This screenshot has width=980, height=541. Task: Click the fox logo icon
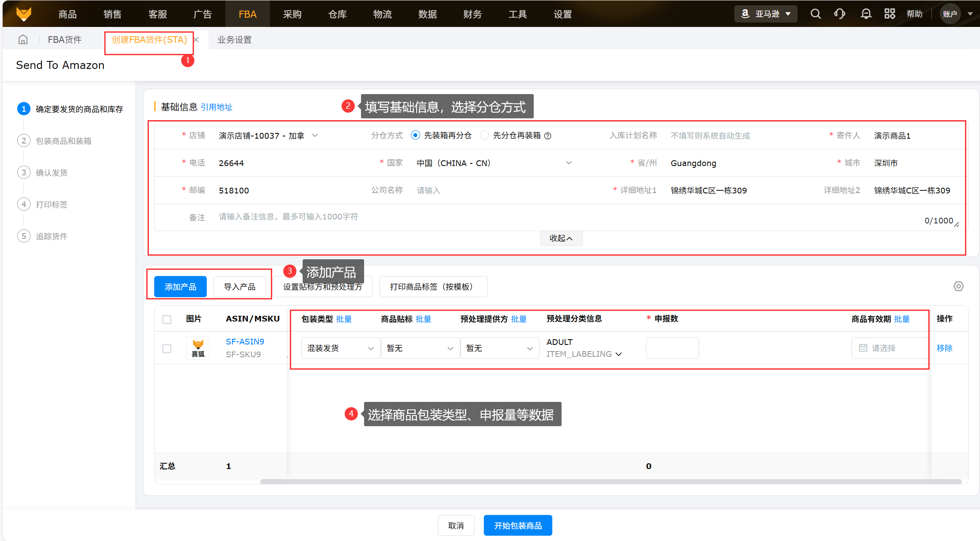click(x=24, y=14)
